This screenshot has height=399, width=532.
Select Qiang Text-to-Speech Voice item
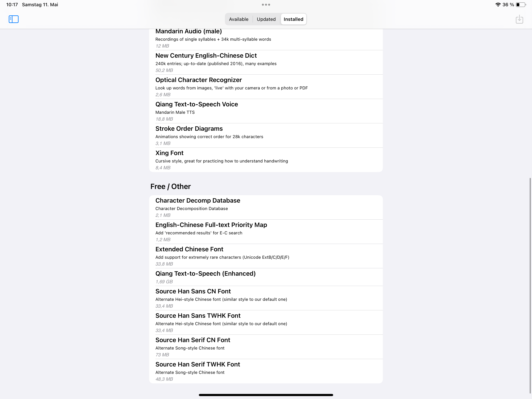coord(266,111)
